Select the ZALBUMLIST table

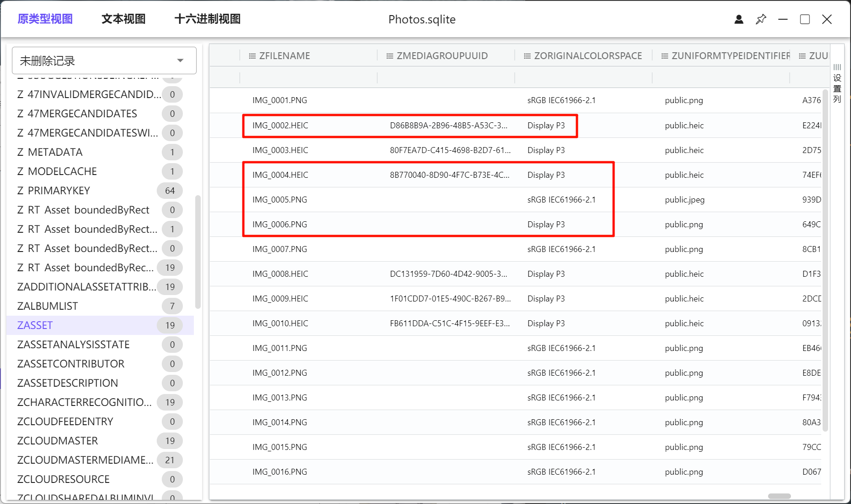(x=48, y=306)
